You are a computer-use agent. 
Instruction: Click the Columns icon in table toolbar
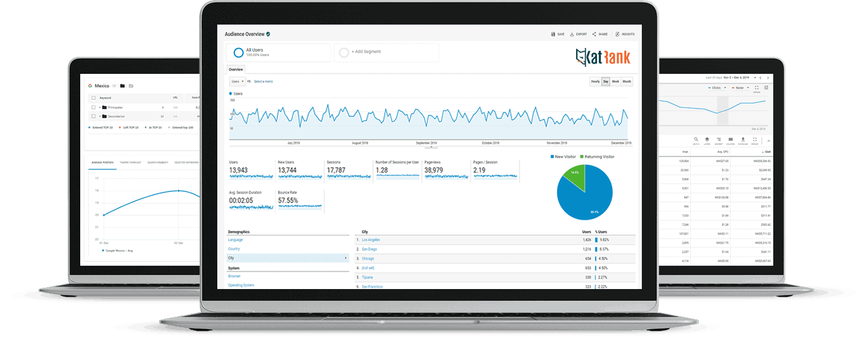[x=730, y=140]
